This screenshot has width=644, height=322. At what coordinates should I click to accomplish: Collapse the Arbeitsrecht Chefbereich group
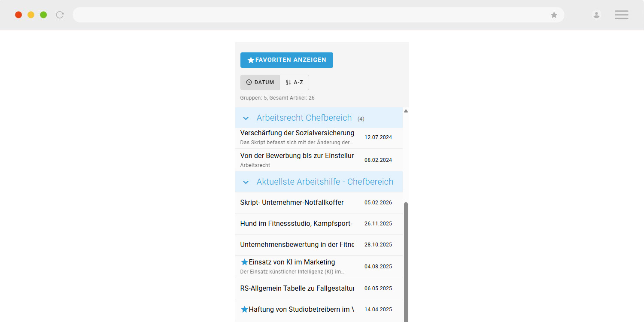click(x=319, y=118)
